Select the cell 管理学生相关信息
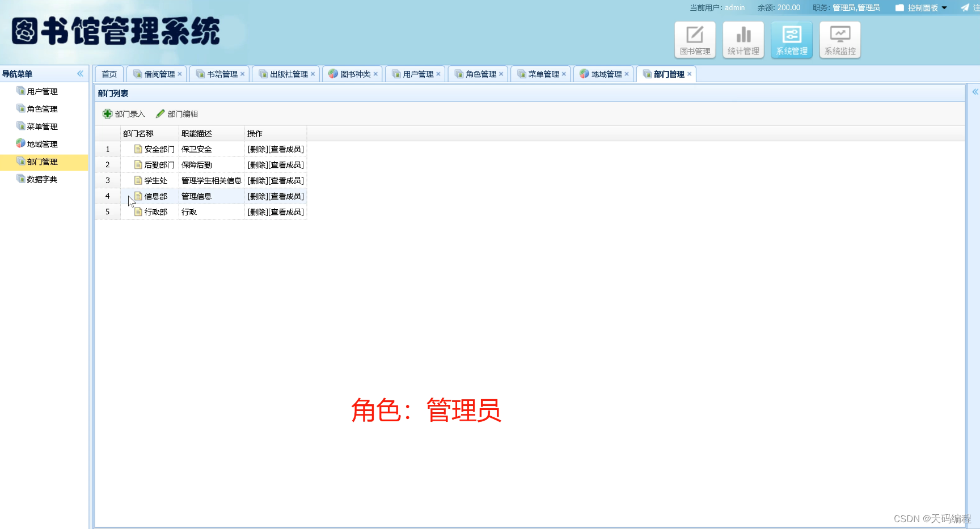 tap(212, 180)
